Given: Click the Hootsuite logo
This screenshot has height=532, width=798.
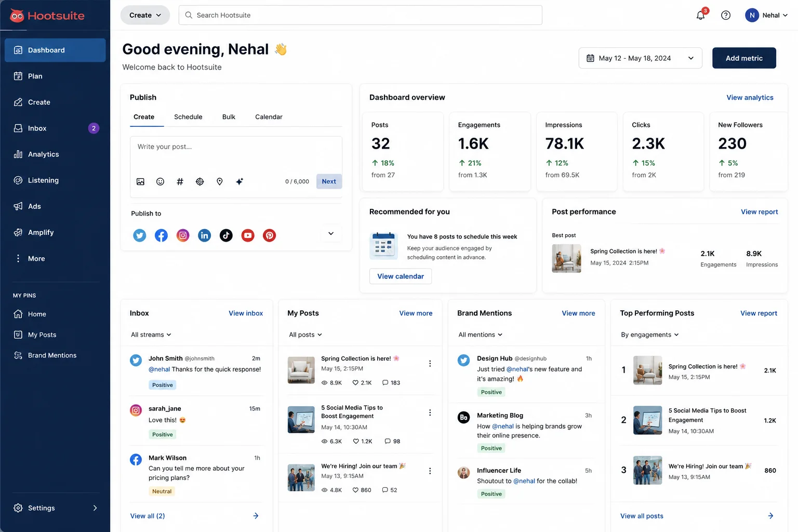Looking at the screenshot, I should click(47, 16).
